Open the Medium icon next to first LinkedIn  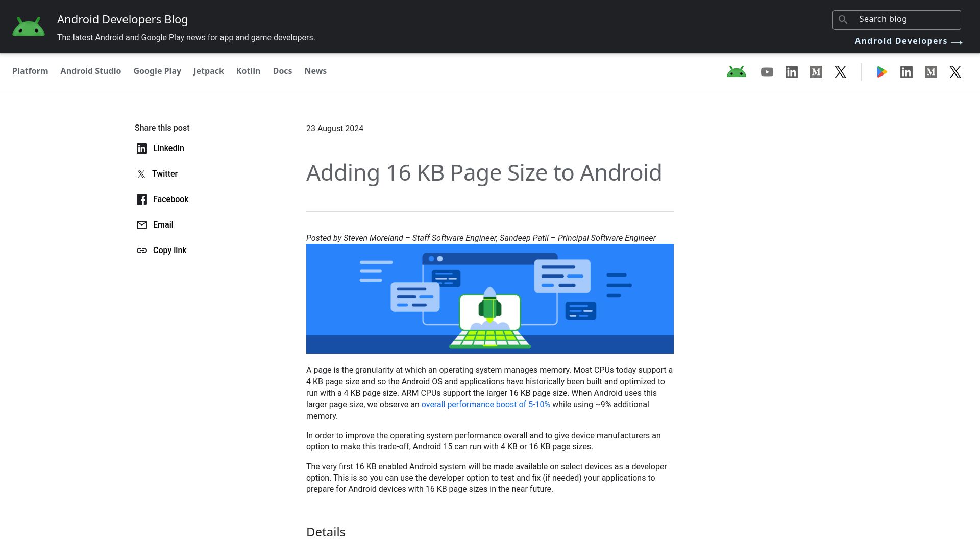coord(816,72)
